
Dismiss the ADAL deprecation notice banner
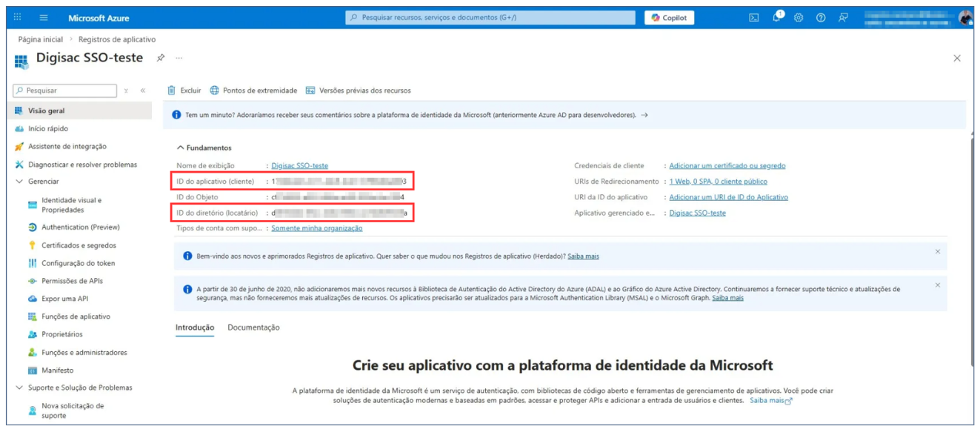[937, 285]
